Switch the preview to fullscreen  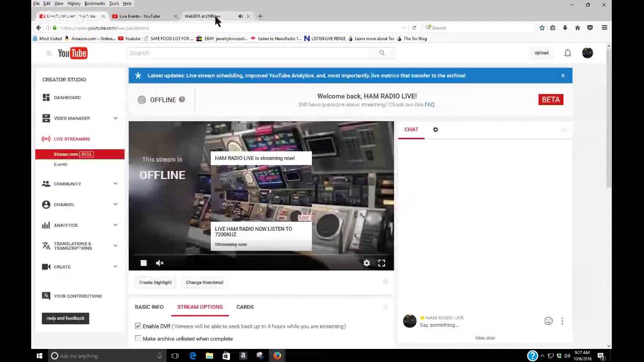point(382,263)
